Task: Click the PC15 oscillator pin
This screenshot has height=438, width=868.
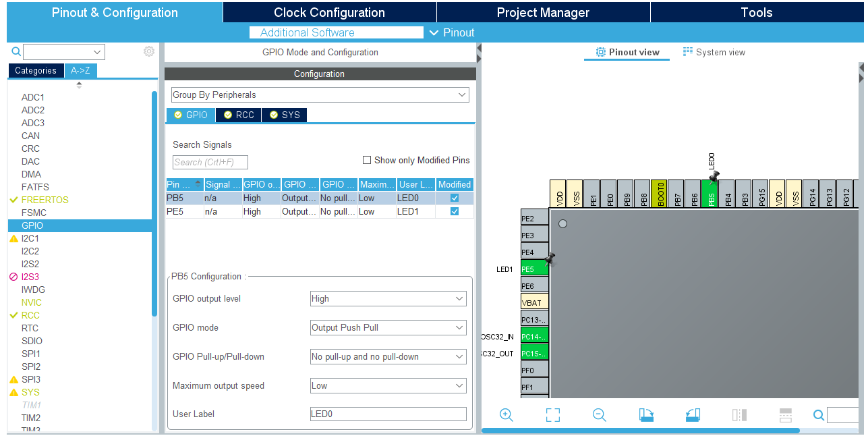Action: click(x=535, y=353)
